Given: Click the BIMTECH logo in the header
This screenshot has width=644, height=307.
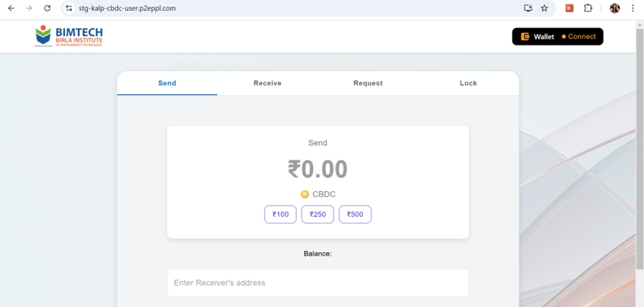Looking at the screenshot, I should point(69,36).
